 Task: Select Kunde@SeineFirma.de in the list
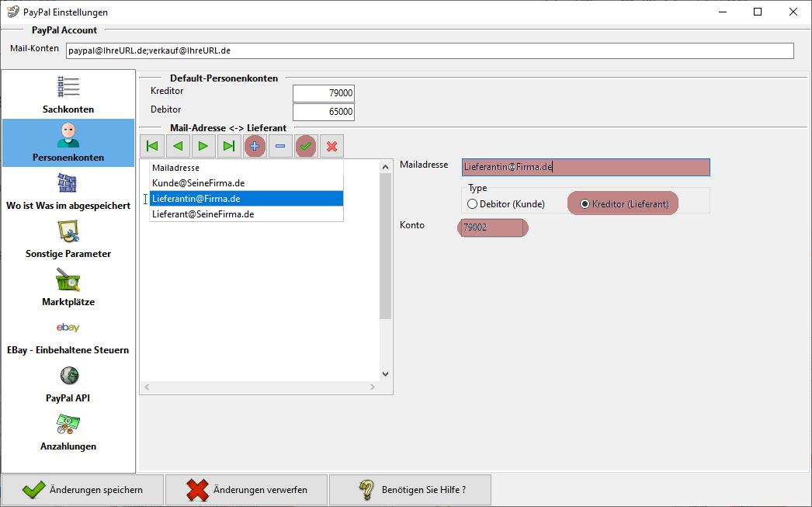(199, 183)
